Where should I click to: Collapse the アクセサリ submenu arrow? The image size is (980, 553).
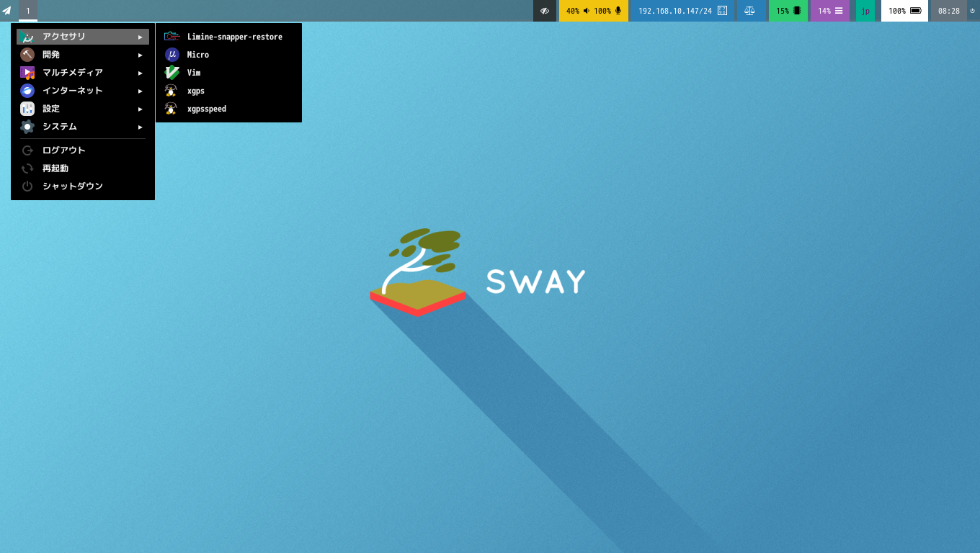tap(141, 37)
